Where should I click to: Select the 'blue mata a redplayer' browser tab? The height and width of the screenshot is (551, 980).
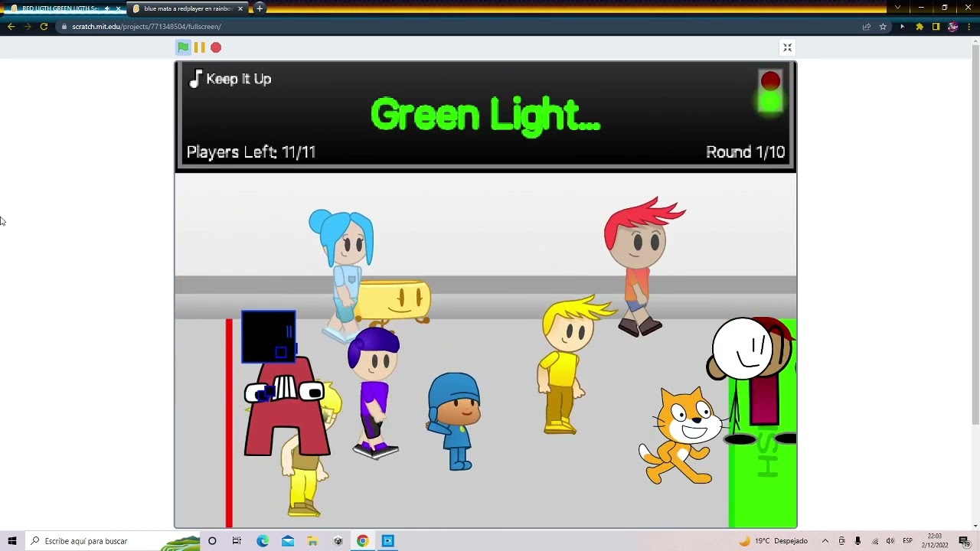tap(188, 8)
